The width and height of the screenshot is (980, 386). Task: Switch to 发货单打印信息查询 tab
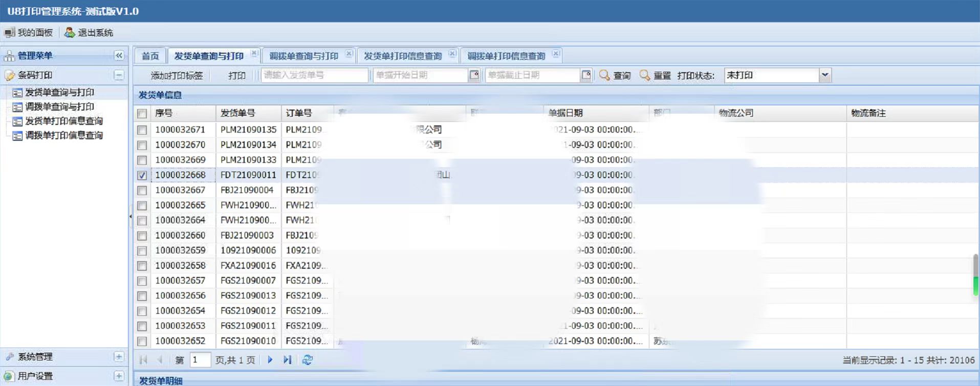click(x=402, y=56)
